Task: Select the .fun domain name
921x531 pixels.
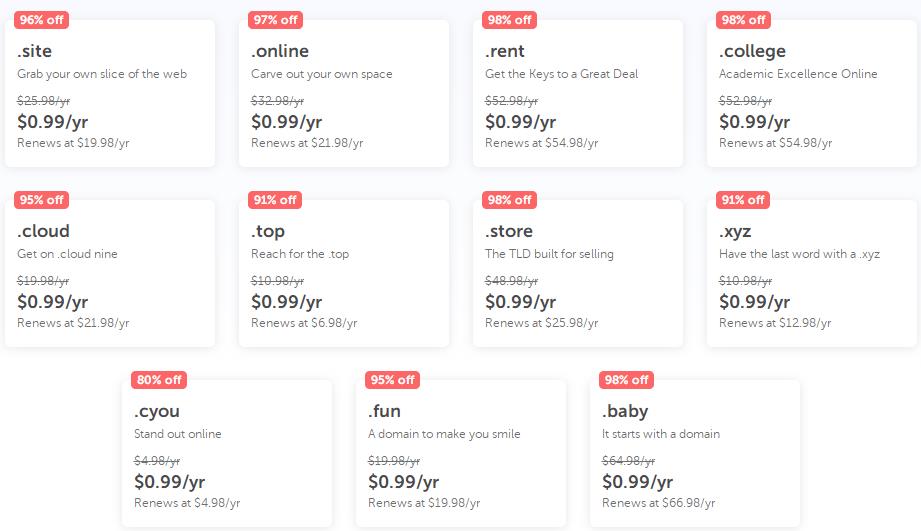Action: (x=384, y=411)
